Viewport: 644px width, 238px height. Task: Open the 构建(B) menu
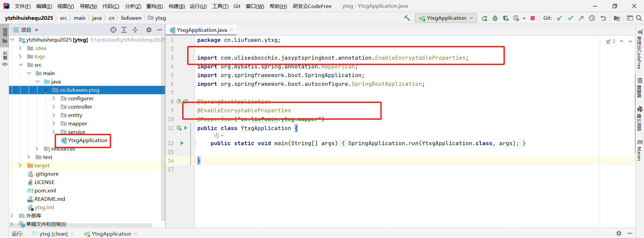click(177, 6)
